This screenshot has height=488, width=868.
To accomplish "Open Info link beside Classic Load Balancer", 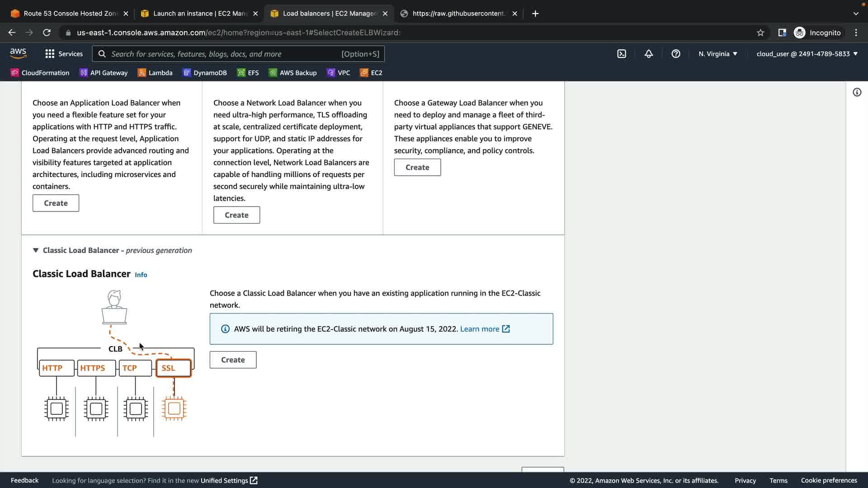I will 141,275.
